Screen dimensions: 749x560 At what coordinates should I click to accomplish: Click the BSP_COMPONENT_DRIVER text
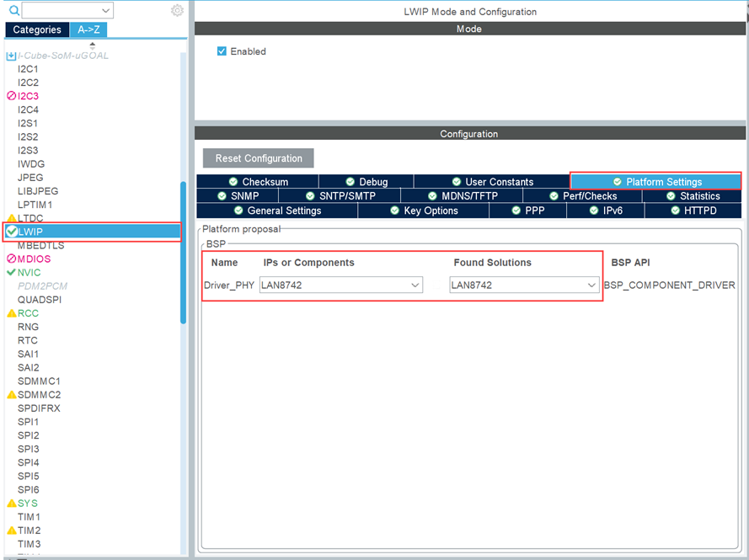pyautogui.click(x=669, y=285)
